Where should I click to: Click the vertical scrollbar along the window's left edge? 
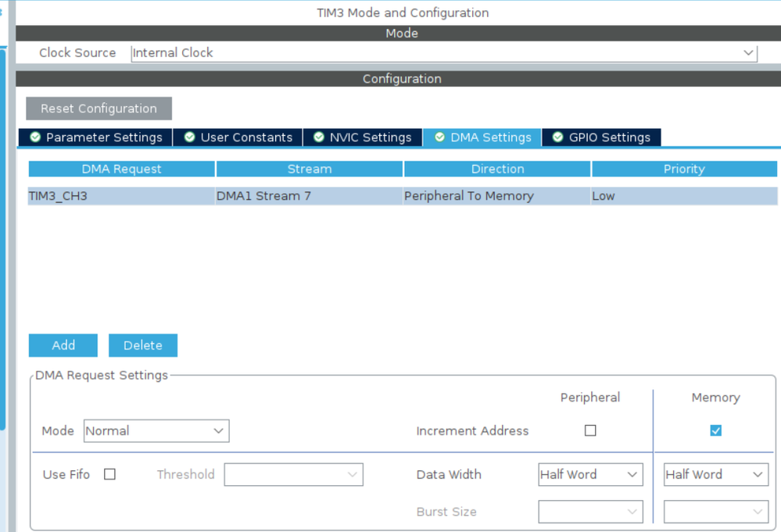[2, 239]
